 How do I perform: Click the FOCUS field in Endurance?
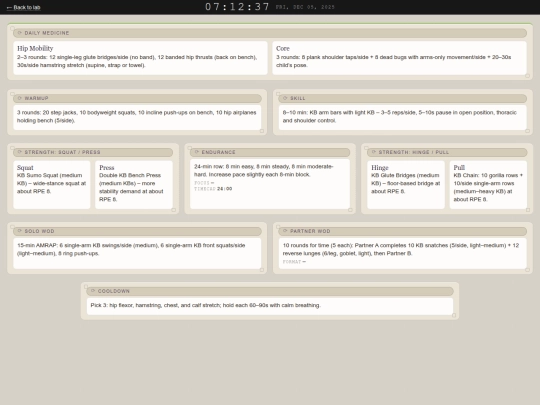(204, 183)
